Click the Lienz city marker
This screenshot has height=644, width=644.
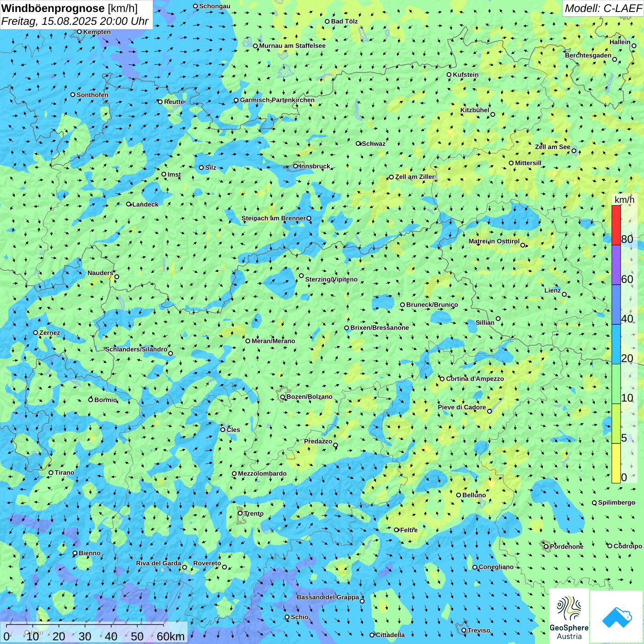pyautogui.click(x=564, y=294)
